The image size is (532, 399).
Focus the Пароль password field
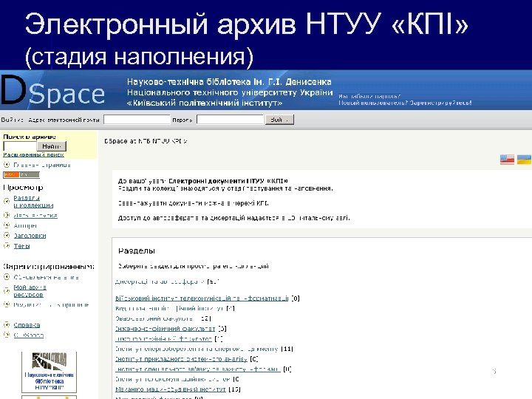click(x=230, y=120)
